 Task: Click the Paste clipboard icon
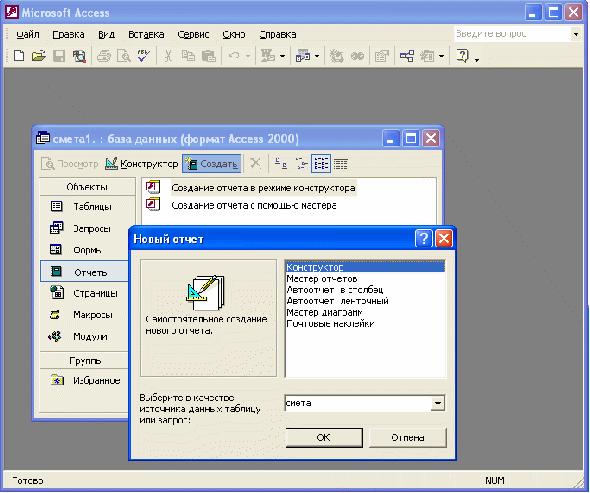click(x=208, y=56)
